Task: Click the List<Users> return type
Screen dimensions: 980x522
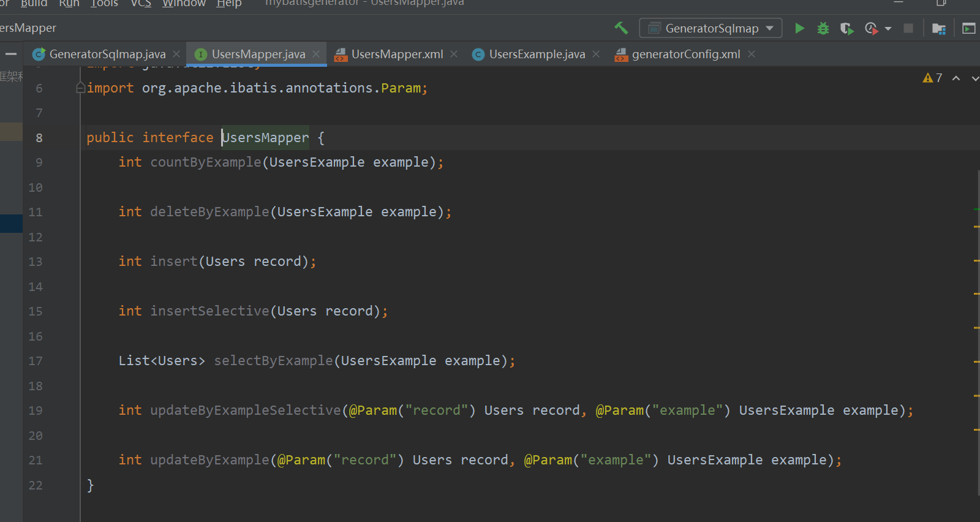Action: click(x=162, y=360)
